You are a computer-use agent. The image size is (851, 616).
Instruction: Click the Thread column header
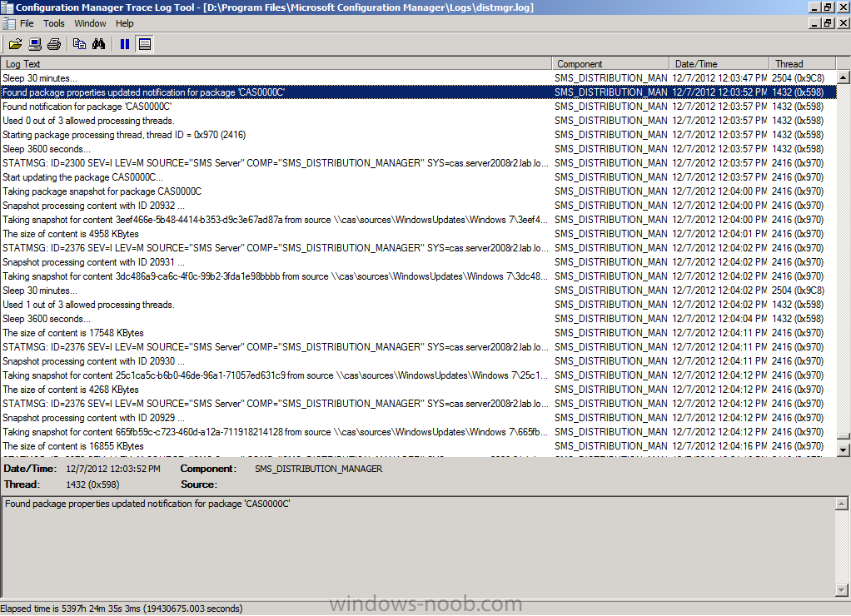(803, 63)
